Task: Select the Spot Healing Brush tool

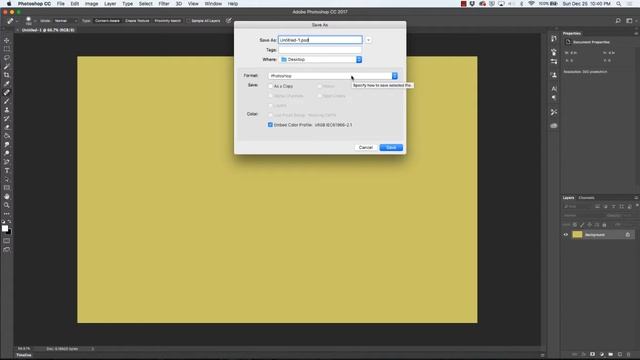Action: tap(7, 93)
